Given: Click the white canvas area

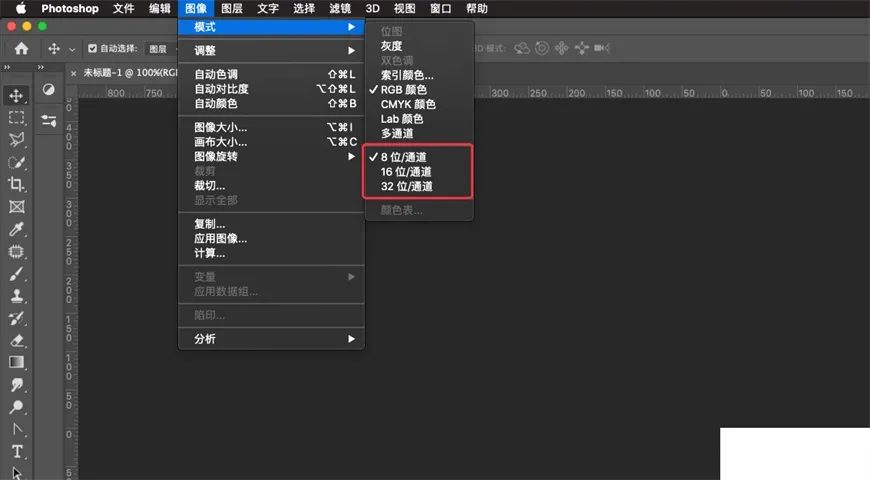Looking at the screenshot, I should [795, 453].
